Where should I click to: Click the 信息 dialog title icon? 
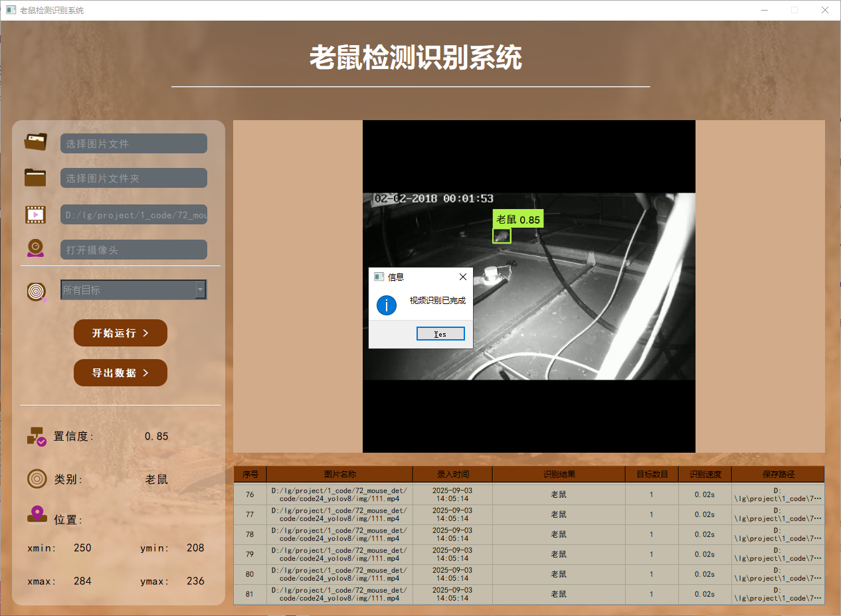379,277
